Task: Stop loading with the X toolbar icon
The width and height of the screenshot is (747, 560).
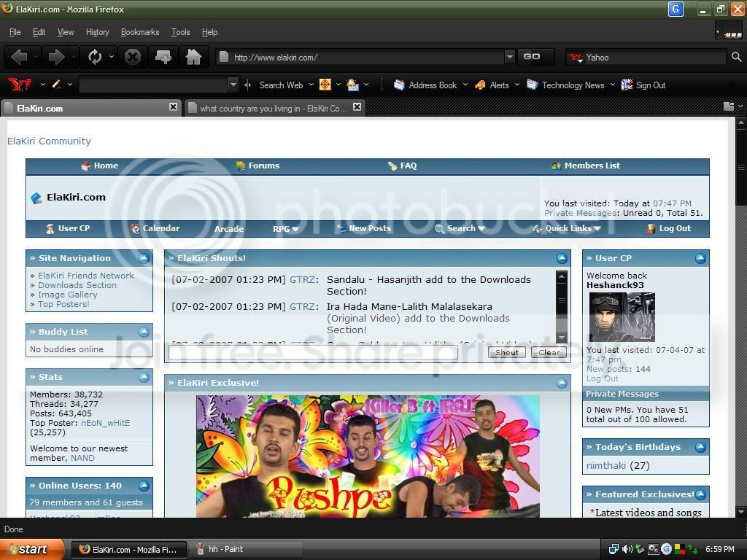Action: coord(133,57)
